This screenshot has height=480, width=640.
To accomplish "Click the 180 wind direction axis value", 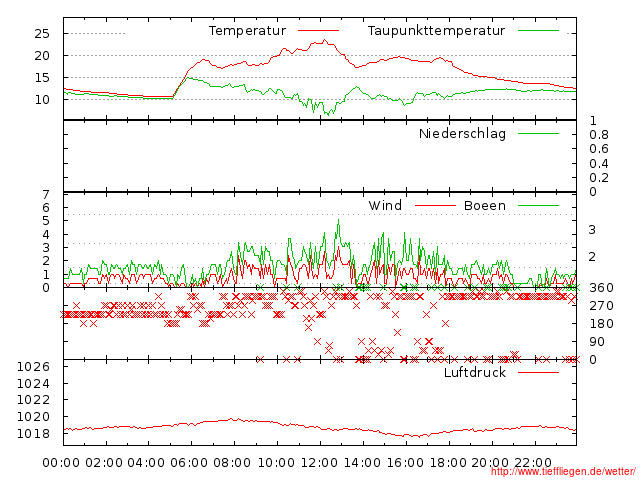I will [x=601, y=324].
